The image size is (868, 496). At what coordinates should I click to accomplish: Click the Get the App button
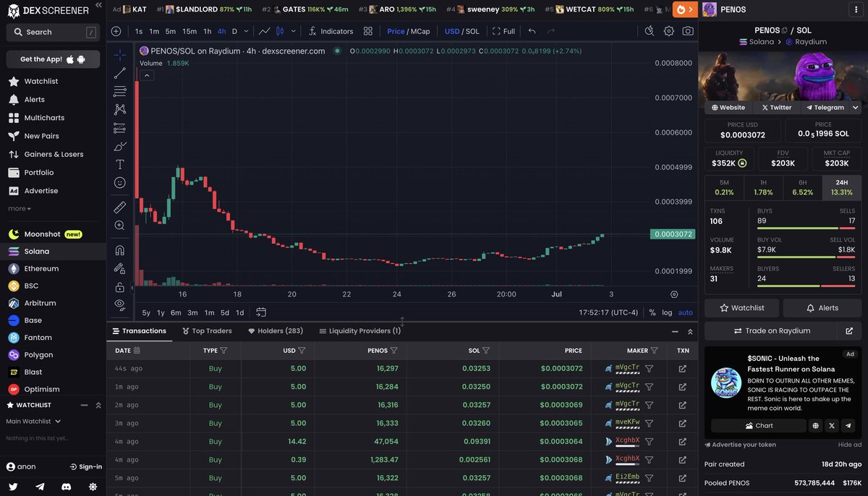(53, 59)
